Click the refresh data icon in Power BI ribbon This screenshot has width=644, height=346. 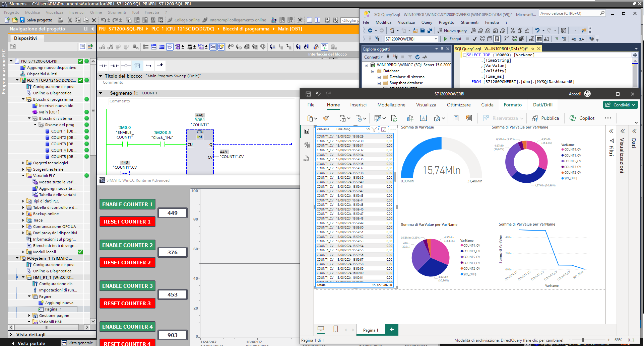click(394, 118)
